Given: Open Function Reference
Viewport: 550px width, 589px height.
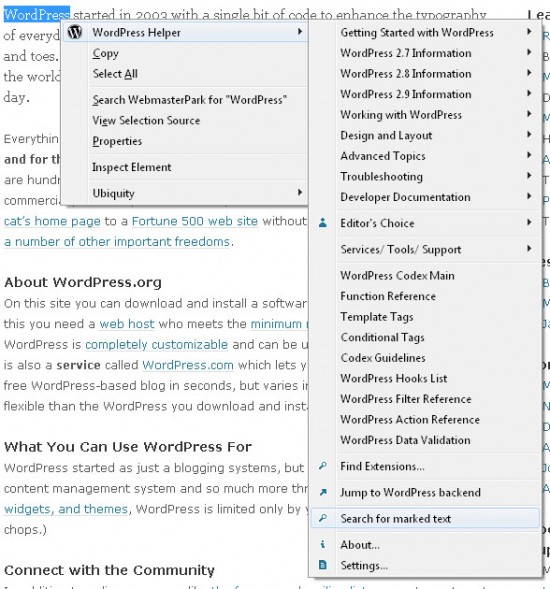Looking at the screenshot, I should tap(425, 296).
